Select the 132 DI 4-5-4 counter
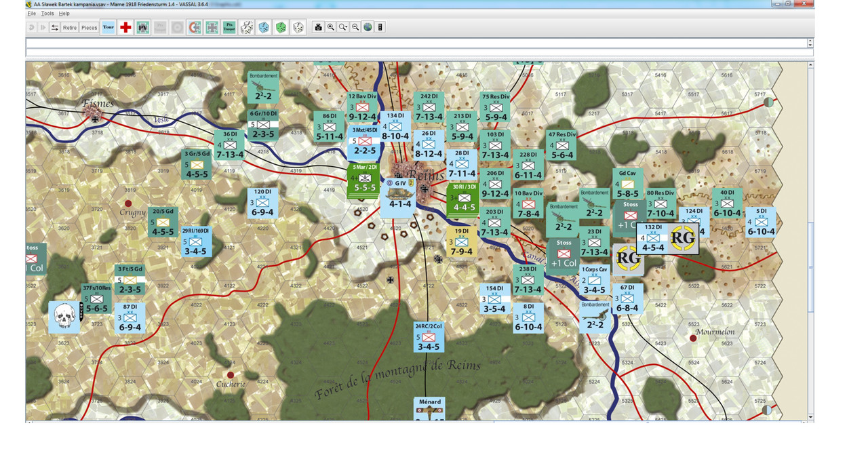 [x=653, y=238]
